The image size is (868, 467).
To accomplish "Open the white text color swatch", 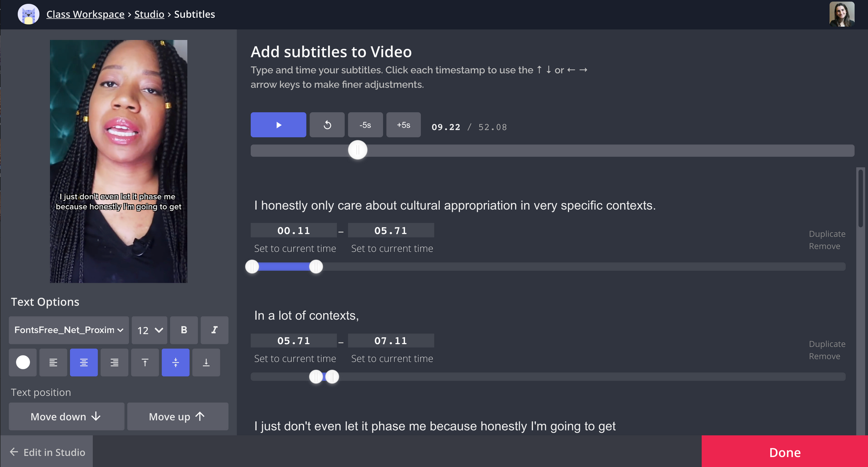I will 23,362.
